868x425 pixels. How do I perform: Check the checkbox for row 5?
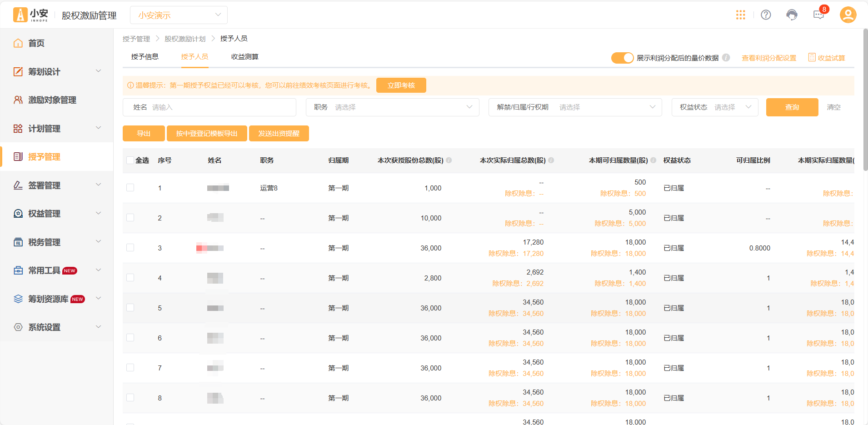point(130,308)
